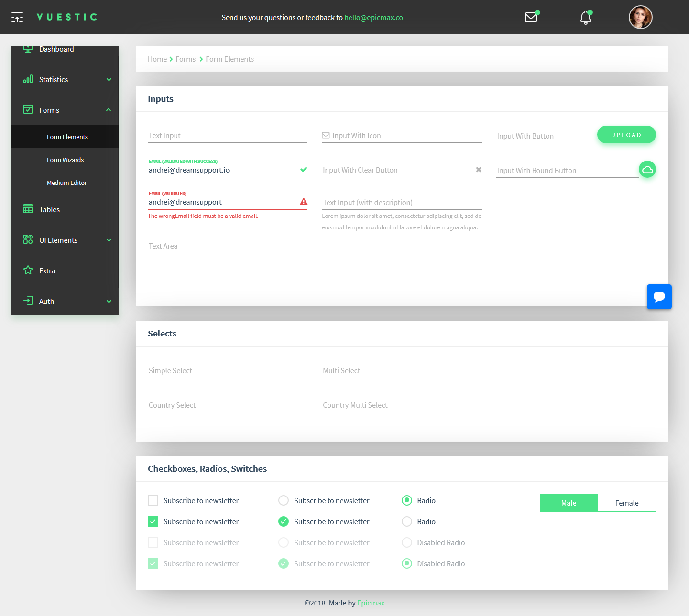Click the Vuestic logo
Screen dimensions: 689x616
click(67, 17)
